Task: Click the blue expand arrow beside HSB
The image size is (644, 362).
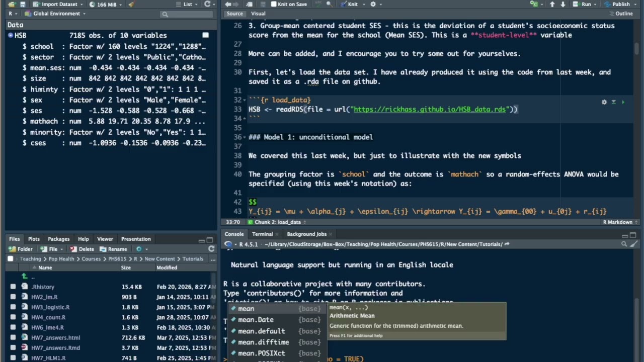Action: pos(11,35)
